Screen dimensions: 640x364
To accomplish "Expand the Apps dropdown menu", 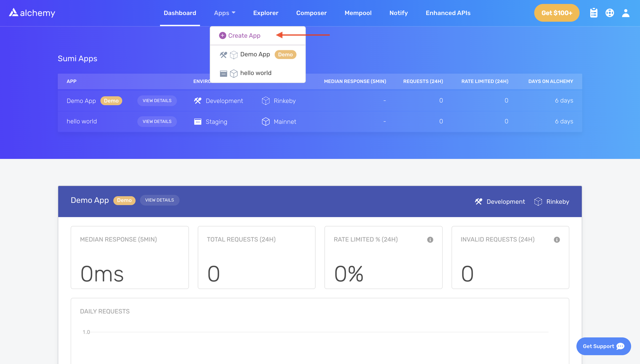I will [x=225, y=13].
